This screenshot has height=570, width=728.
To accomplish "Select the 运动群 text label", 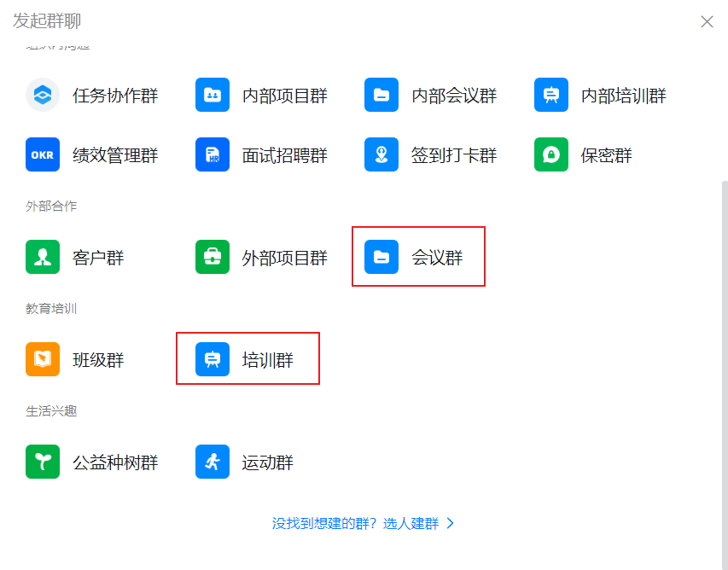I will (267, 462).
